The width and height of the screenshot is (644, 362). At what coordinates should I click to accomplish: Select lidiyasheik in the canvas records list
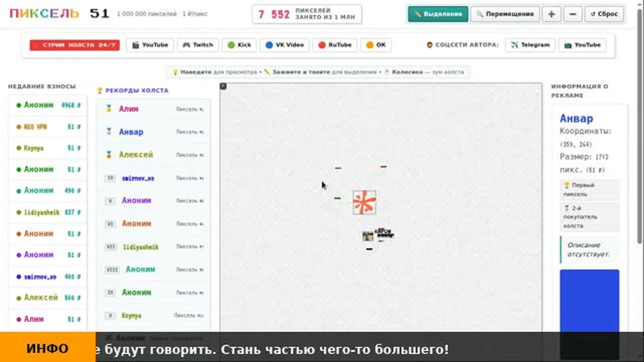154,247
